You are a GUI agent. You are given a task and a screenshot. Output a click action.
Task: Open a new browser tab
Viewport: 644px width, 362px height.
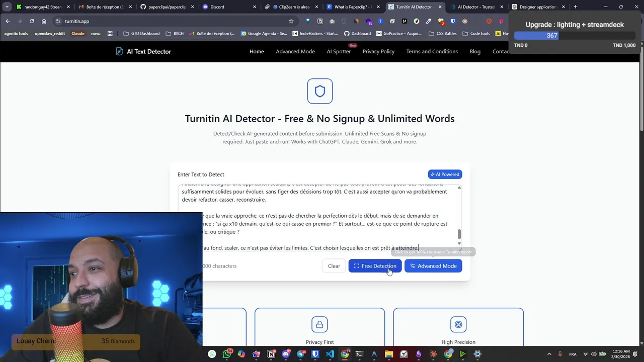575,7
